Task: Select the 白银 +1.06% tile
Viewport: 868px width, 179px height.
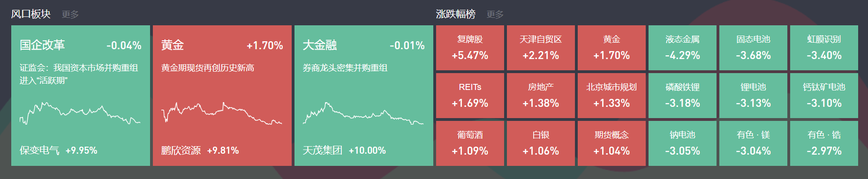Action: coord(541,143)
